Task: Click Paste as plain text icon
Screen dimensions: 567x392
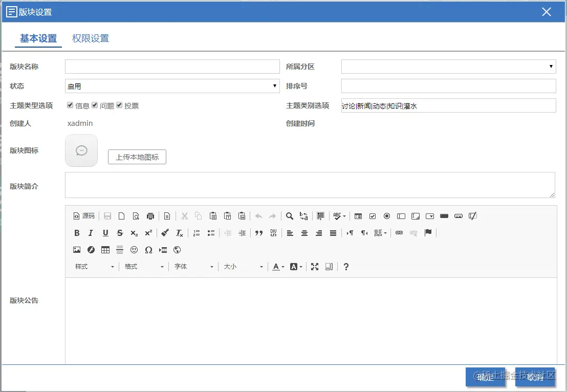Action: [x=227, y=216]
